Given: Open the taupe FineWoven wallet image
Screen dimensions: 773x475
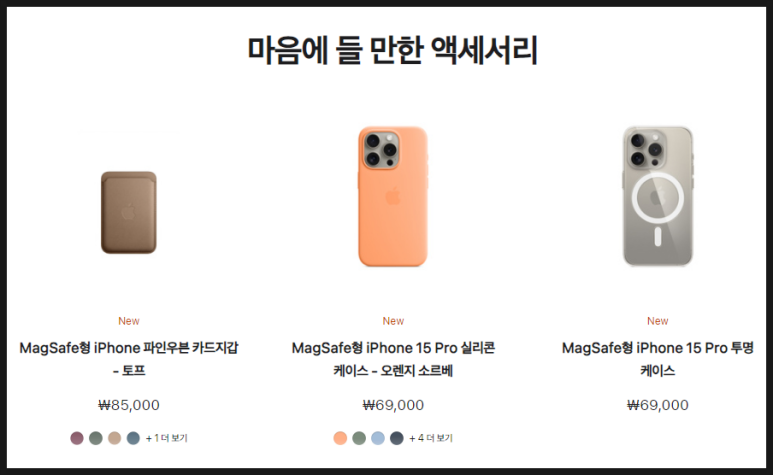Looking at the screenshot, I should pyautogui.click(x=129, y=212).
